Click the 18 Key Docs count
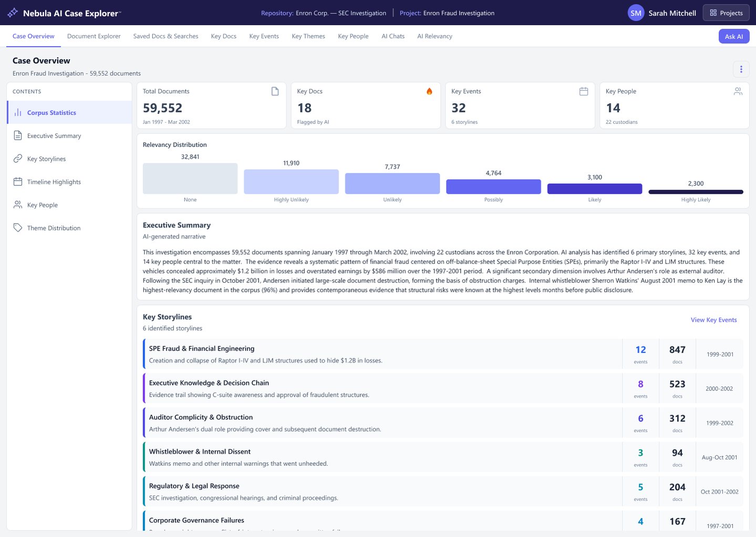Viewport: 756px width, 537px height. (x=304, y=108)
